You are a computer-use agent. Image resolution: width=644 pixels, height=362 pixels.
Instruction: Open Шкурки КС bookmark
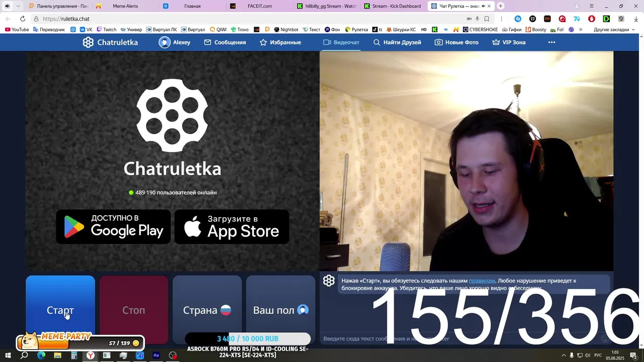pyautogui.click(x=401, y=30)
